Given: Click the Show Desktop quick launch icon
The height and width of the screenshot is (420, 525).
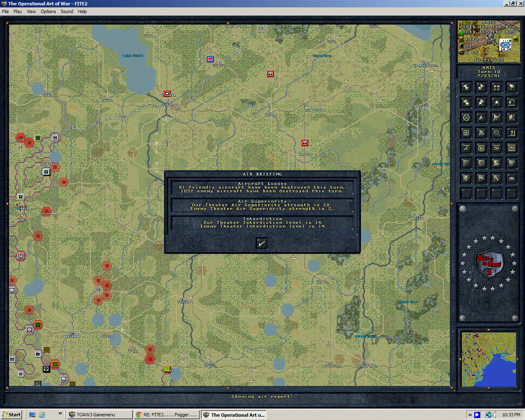Looking at the screenshot, I should (32, 415).
